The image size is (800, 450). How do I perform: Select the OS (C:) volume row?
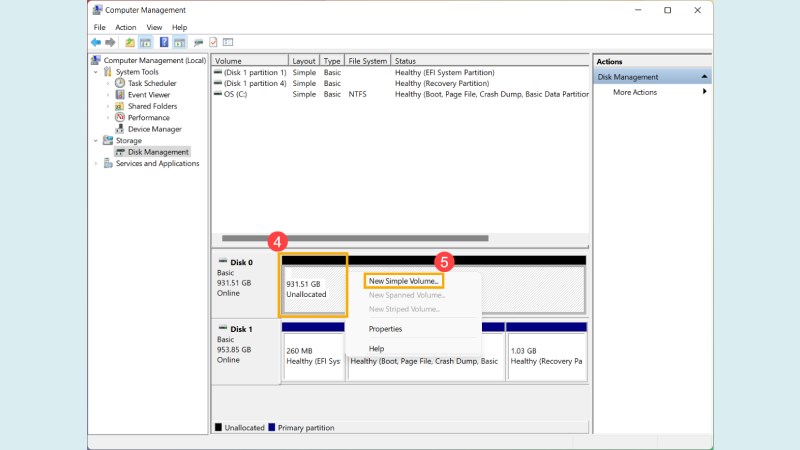click(236, 94)
